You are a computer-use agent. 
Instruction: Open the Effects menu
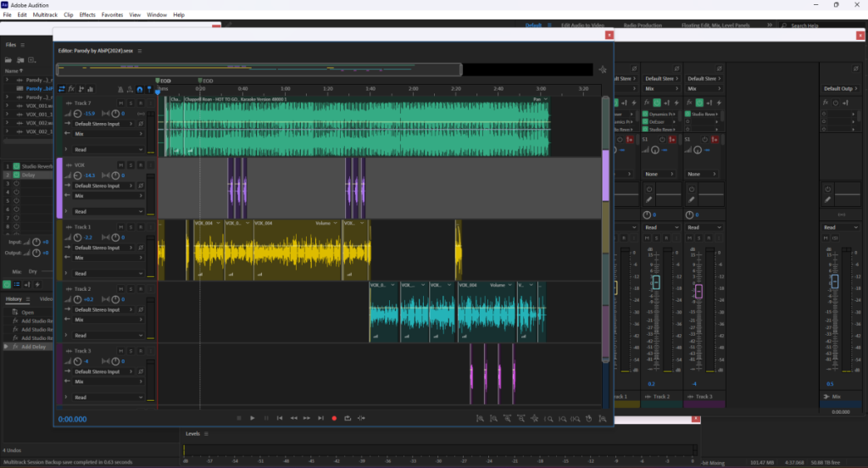[87, 15]
